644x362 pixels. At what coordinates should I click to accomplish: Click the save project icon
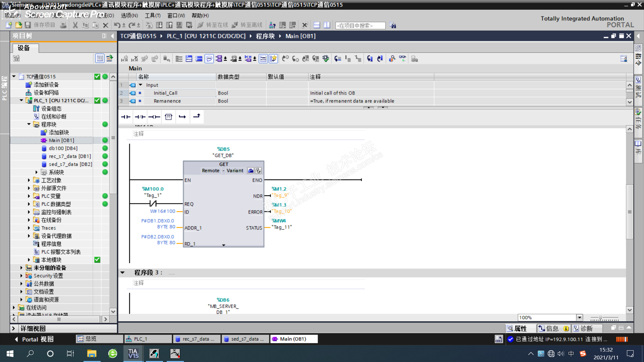point(28,25)
